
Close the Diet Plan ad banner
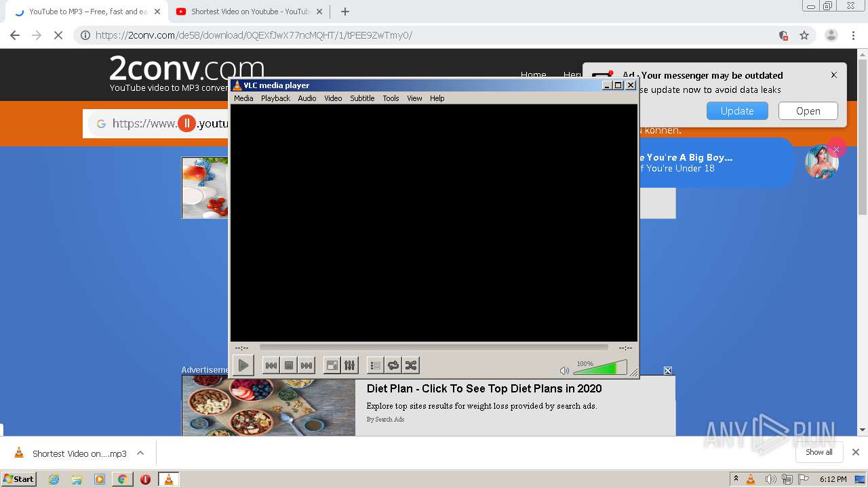click(668, 370)
